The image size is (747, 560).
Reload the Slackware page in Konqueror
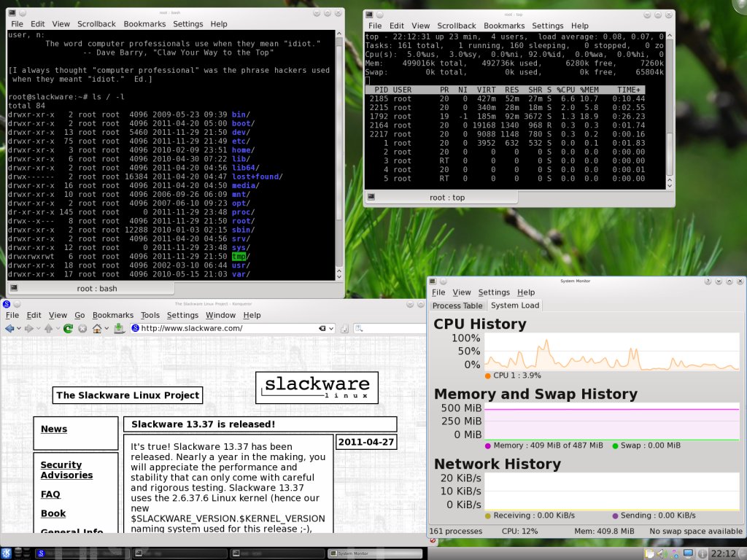68,329
